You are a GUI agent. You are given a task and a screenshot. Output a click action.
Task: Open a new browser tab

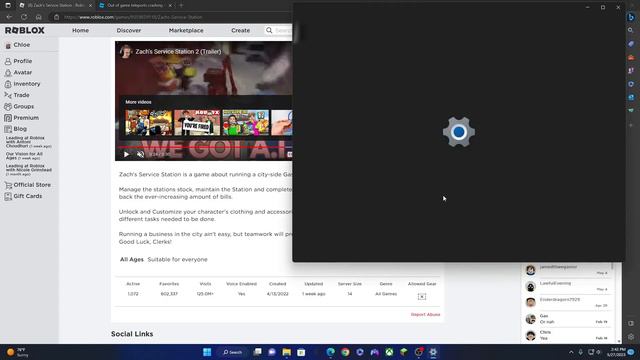tap(181, 6)
